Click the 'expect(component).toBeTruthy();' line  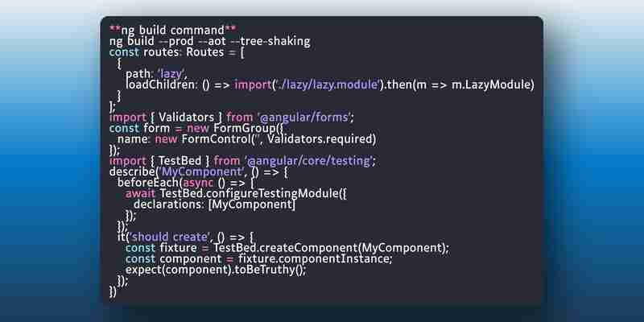point(216,270)
